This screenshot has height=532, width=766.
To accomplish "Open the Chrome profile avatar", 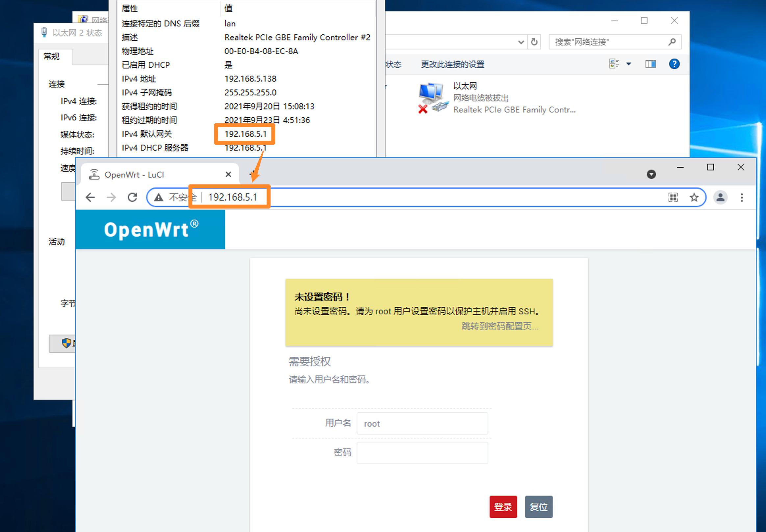I will coord(720,197).
